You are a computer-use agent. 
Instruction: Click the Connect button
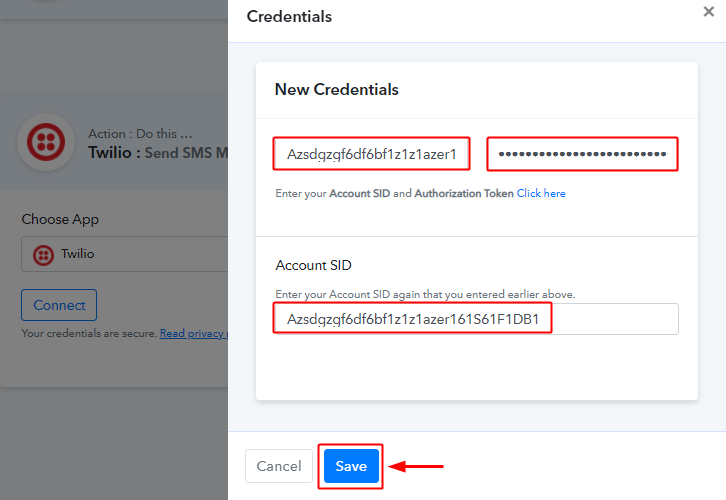pyautogui.click(x=59, y=305)
